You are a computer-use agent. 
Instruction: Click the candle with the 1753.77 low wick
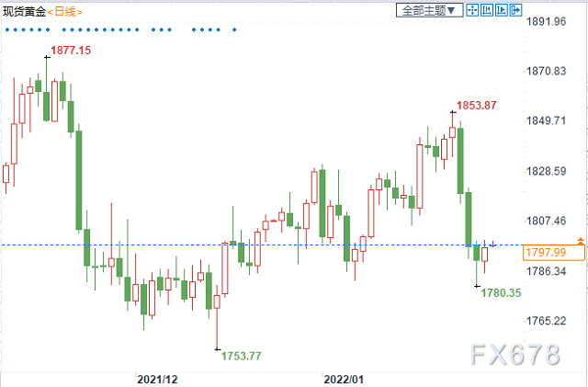pos(217,302)
